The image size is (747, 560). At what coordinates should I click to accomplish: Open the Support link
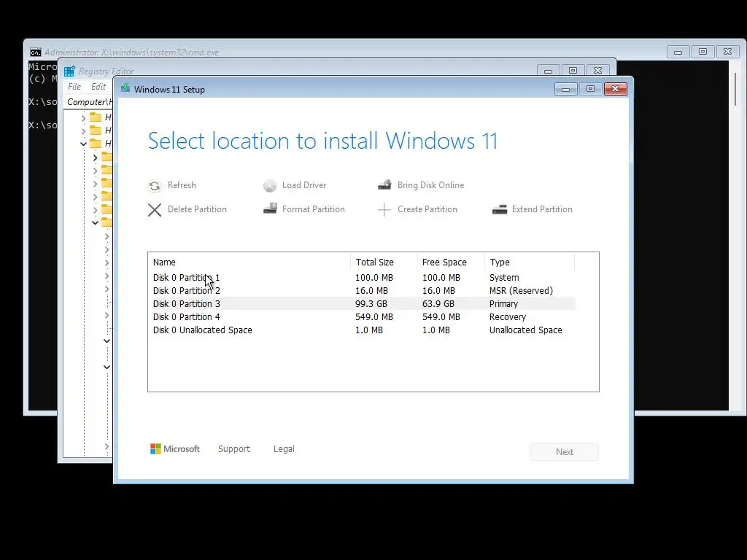(x=234, y=449)
